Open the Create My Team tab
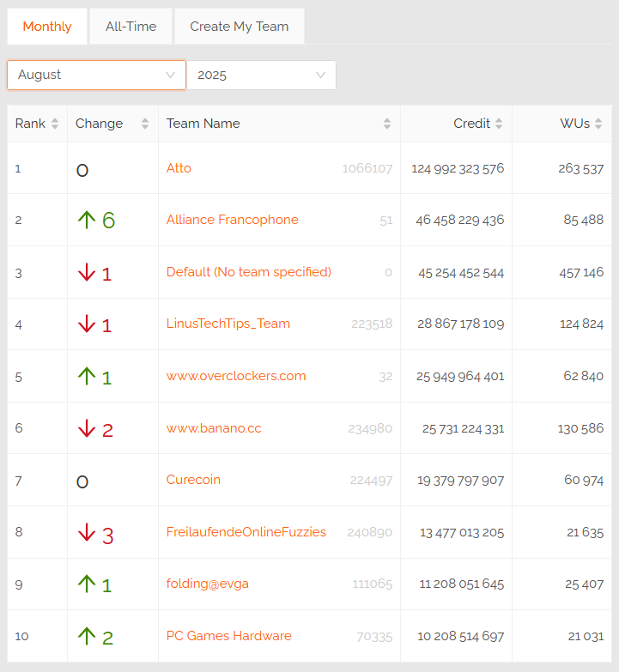This screenshot has height=672, width=619. coord(239,27)
